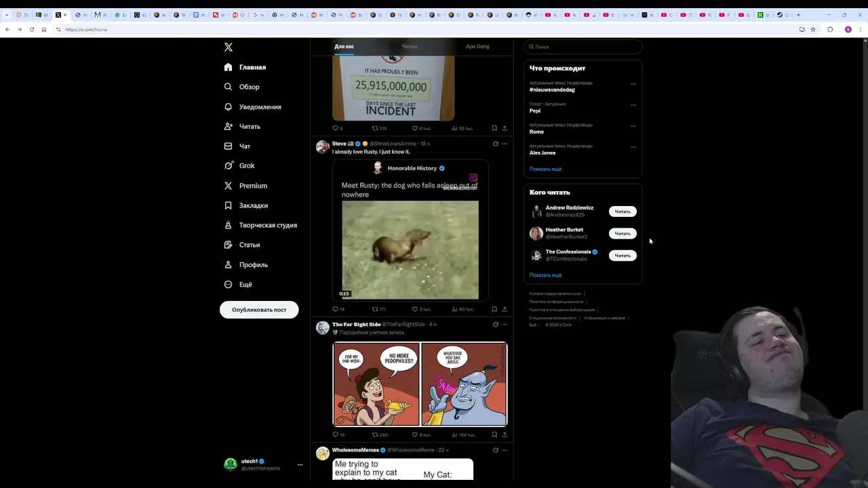This screenshot has height=488, width=868.
Task: Click the browser address bar
Action: pyautogui.click(x=427, y=29)
